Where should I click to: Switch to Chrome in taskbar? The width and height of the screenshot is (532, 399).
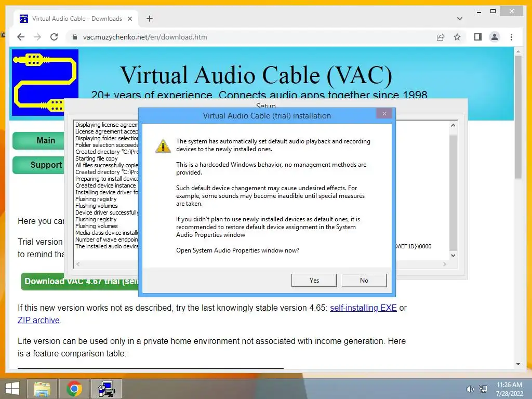coord(74,389)
